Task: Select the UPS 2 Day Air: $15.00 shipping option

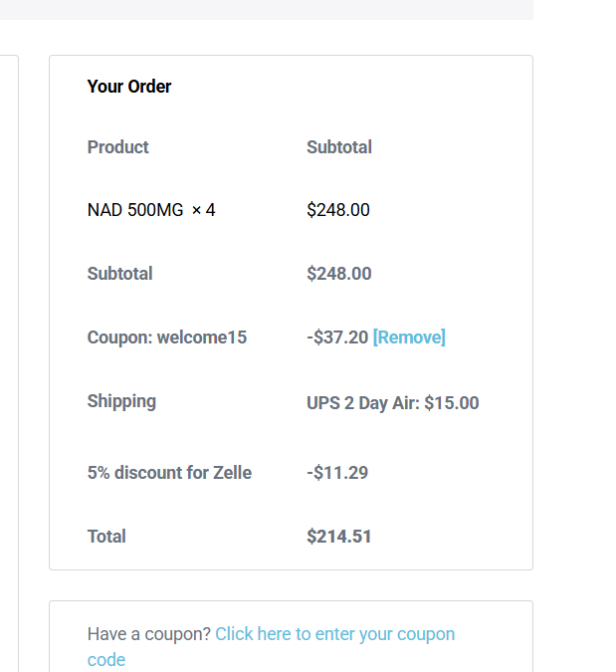Action: tap(392, 403)
